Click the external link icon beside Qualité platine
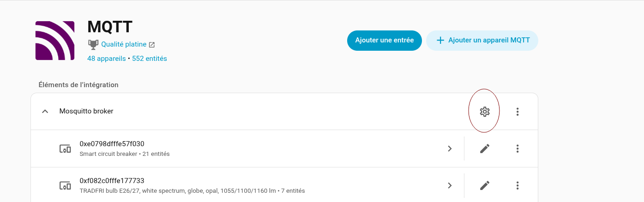Viewport: 644px width, 202px height. coord(151,45)
